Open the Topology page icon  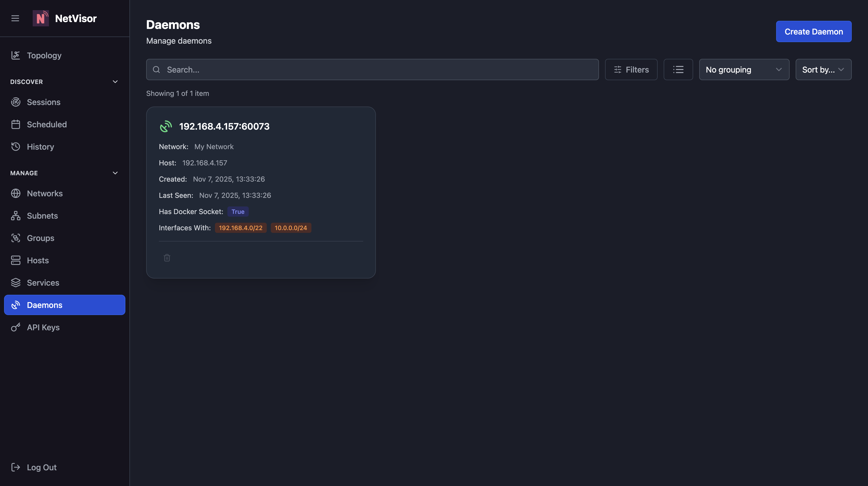pos(15,55)
